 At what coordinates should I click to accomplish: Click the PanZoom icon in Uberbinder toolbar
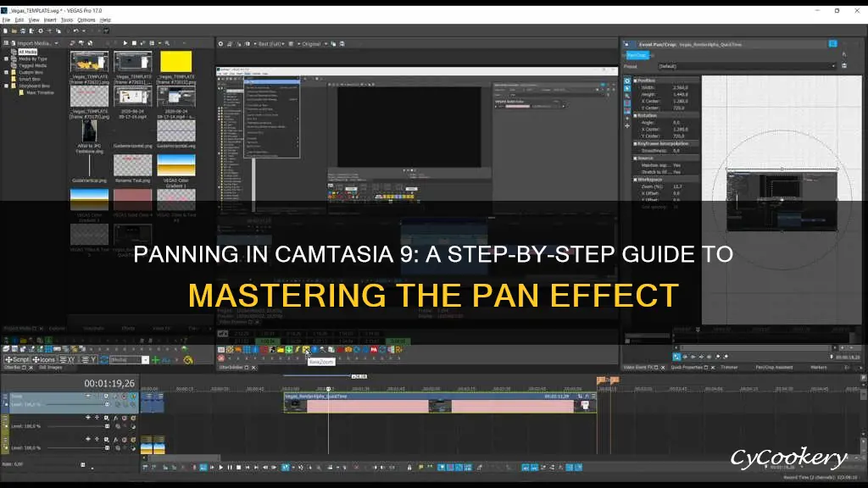pyautogui.click(x=306, y=350)
